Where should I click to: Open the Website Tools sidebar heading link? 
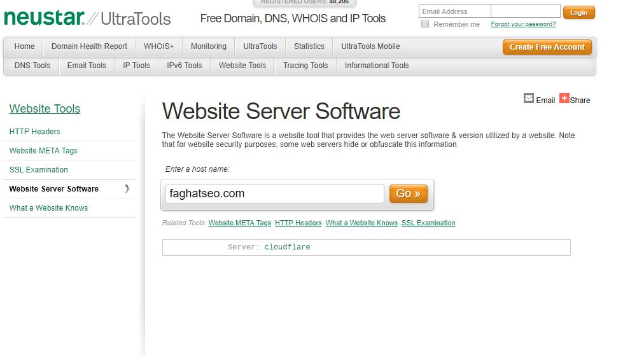(45, 108)
